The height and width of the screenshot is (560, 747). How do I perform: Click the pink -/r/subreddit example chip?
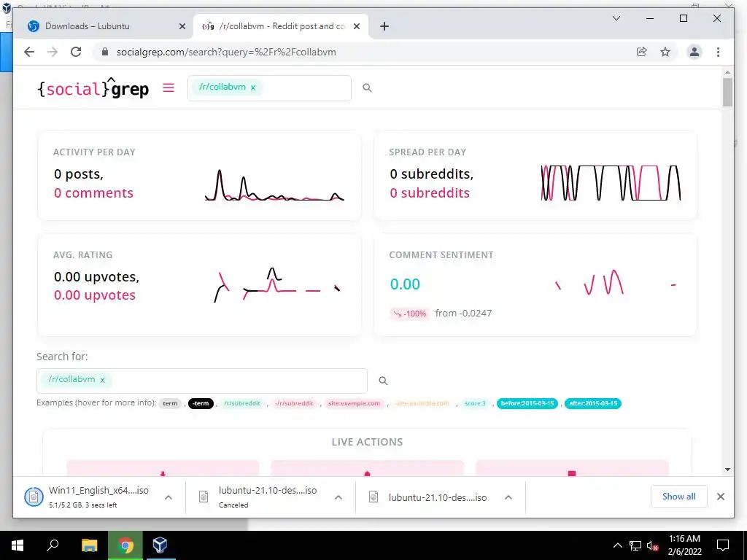pyautogui.click(x=295, y=403)
